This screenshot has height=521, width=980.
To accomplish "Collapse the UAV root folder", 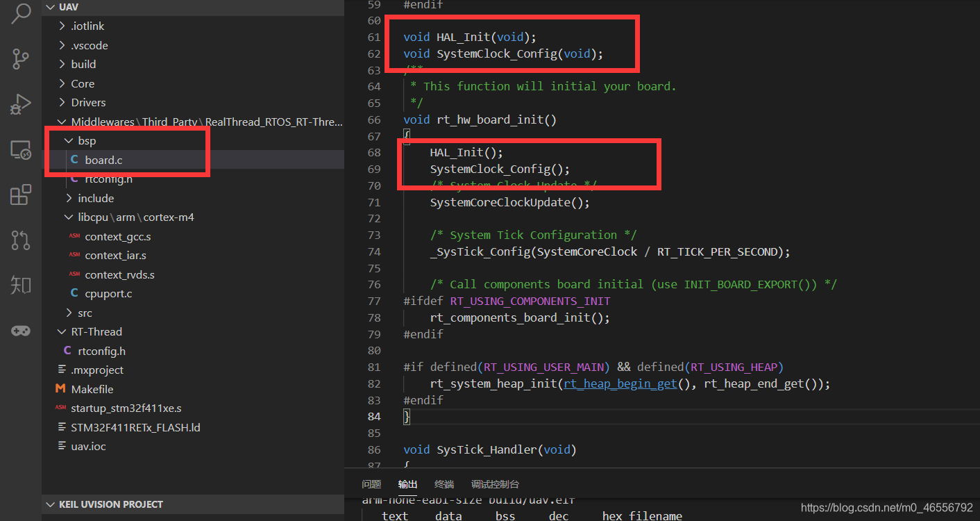I will tap(50, 7).
